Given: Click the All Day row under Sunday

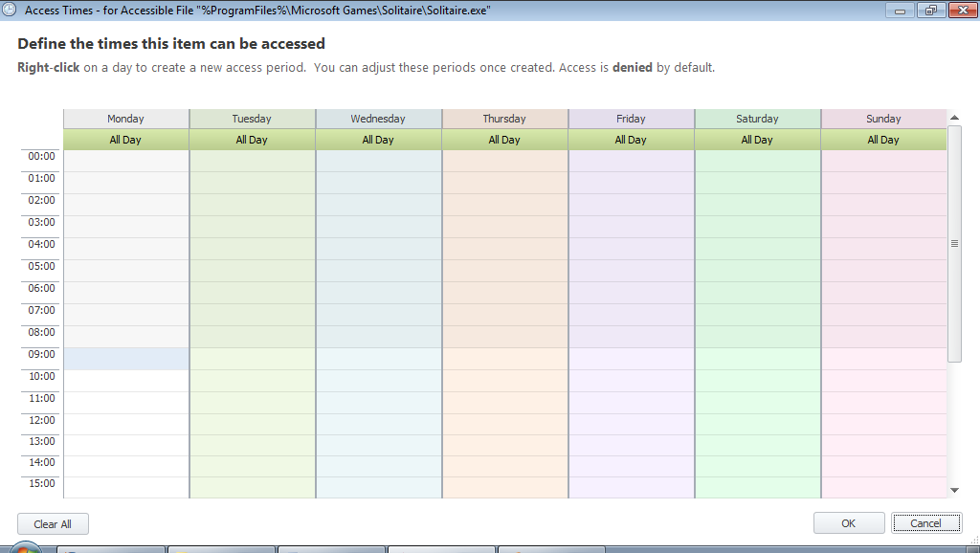Looking at the screenshot, I should click(883, 140).
